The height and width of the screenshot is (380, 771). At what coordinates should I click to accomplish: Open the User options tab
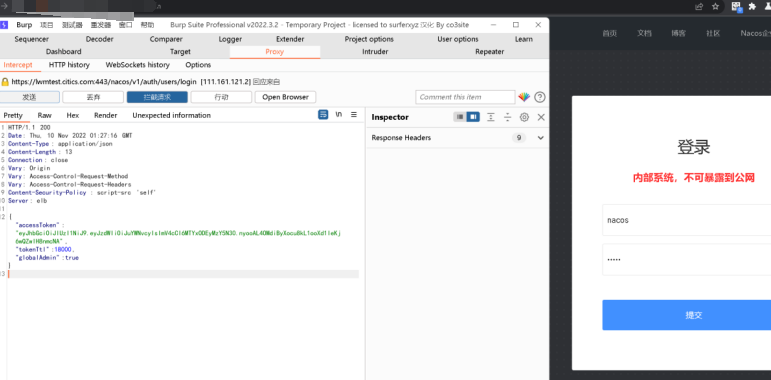458,39
